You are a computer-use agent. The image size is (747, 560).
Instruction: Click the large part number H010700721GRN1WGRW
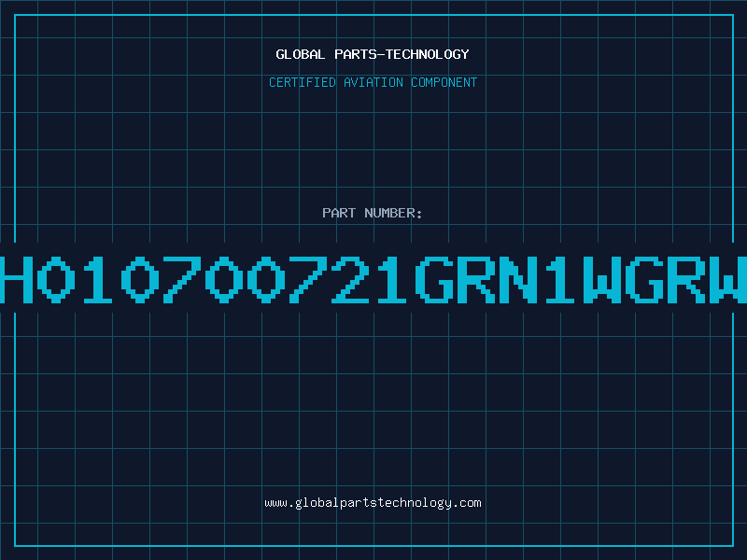click(373, 279)
